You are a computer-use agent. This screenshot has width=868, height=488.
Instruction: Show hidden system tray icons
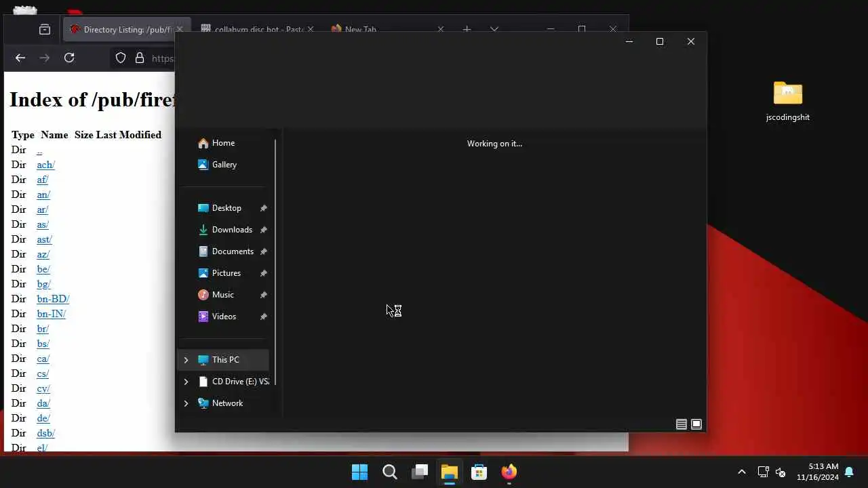click(x=742, y=472)
